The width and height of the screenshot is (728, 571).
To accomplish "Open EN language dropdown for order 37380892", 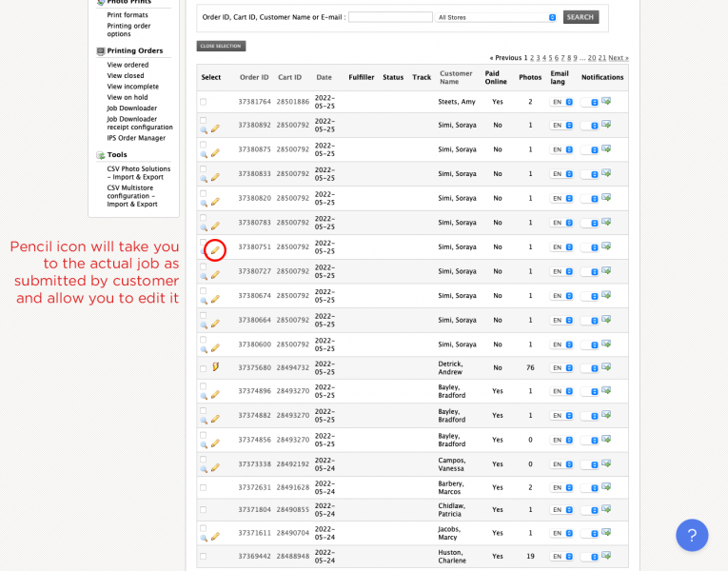I will click(x=561, y=126).
